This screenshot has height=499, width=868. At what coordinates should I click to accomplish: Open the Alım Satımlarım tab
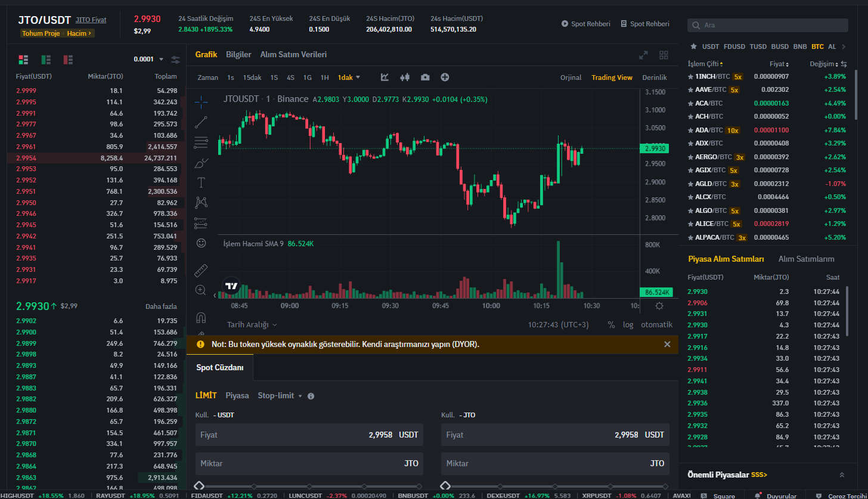point(806,259)
